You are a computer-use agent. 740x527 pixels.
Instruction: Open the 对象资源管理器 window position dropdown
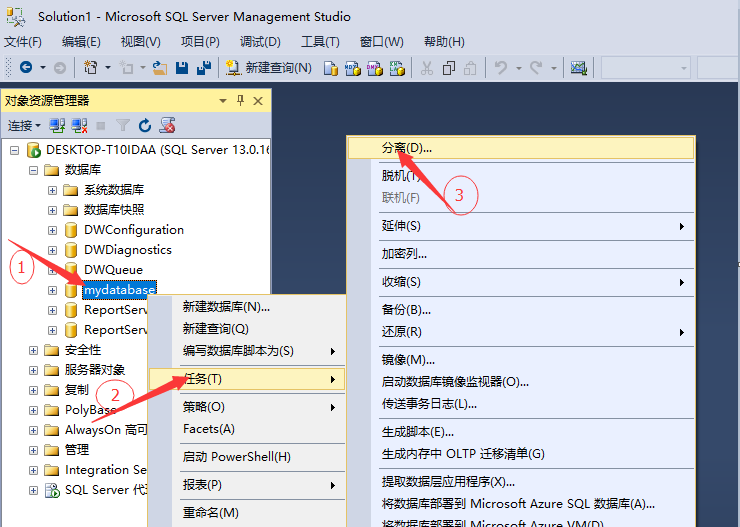(223, 101)
